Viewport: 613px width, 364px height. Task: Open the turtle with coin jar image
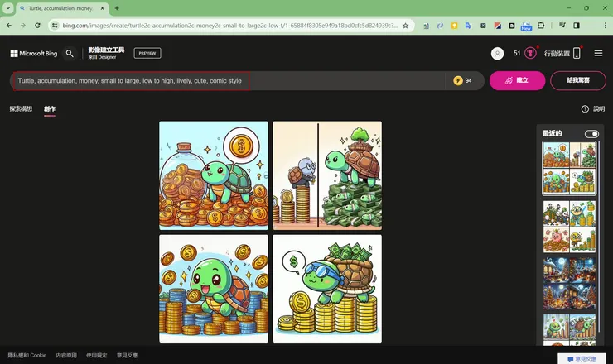[214, 175]
